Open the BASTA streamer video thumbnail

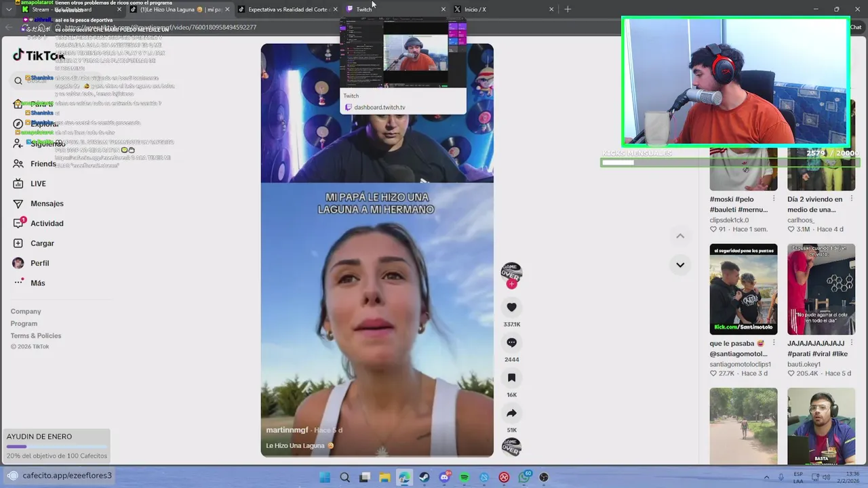click(x=821, y=426)
